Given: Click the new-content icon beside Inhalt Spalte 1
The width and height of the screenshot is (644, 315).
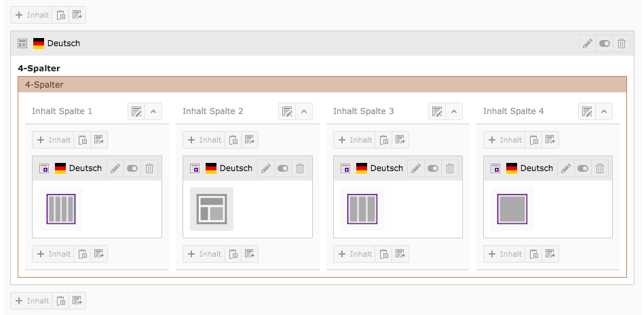Looking at the screenshot, I should click(x=136, y=111).
